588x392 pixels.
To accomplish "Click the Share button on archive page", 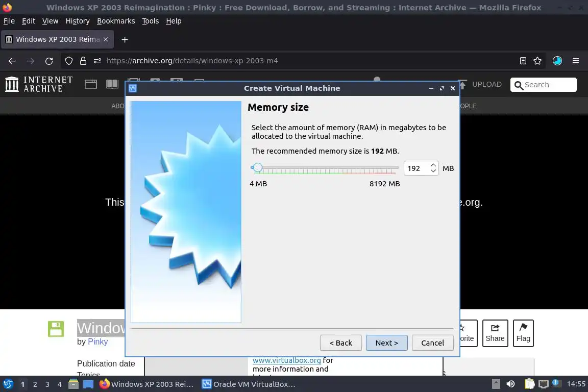I will [495, 333].
